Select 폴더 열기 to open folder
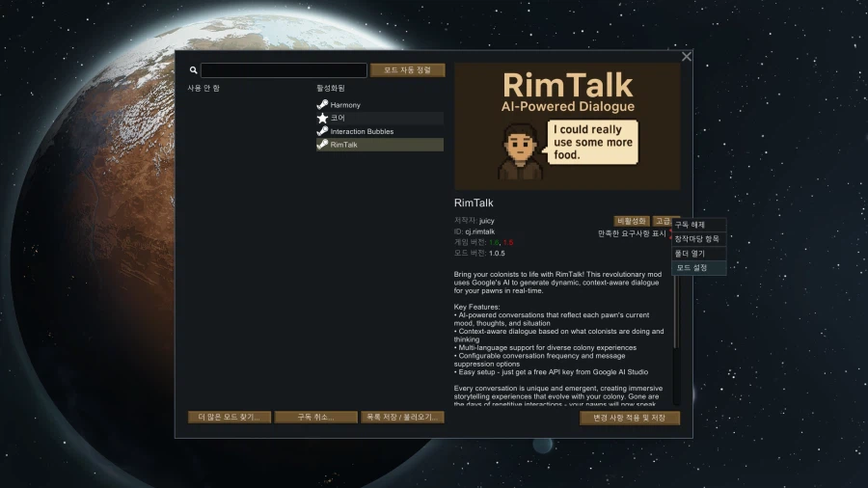 tap(691, 254)
